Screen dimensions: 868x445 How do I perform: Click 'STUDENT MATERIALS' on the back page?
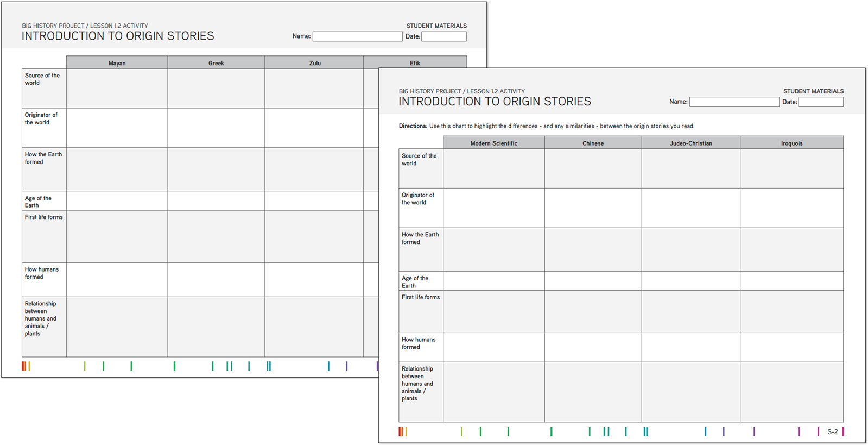tap(436, 26)
